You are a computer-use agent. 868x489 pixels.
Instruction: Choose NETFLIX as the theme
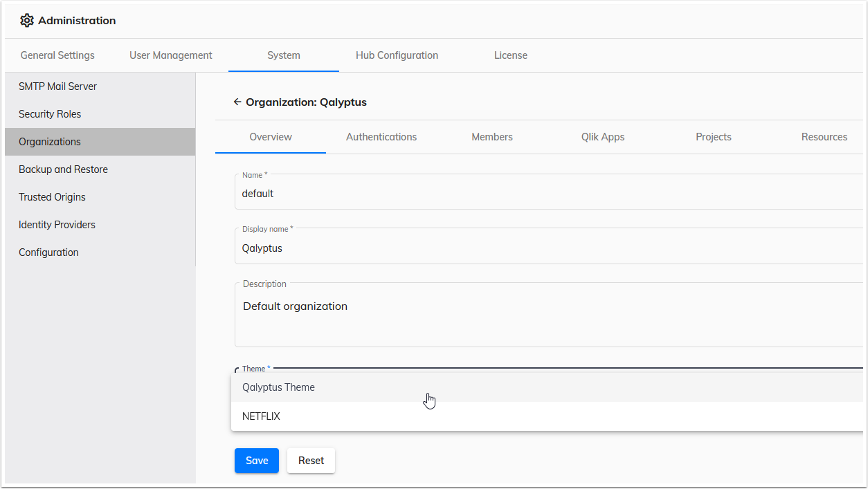pos(262,416)
